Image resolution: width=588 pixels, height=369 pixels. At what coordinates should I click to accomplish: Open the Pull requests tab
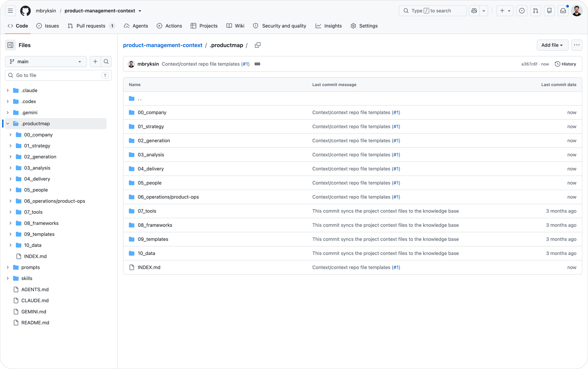(x=91, y=26)
